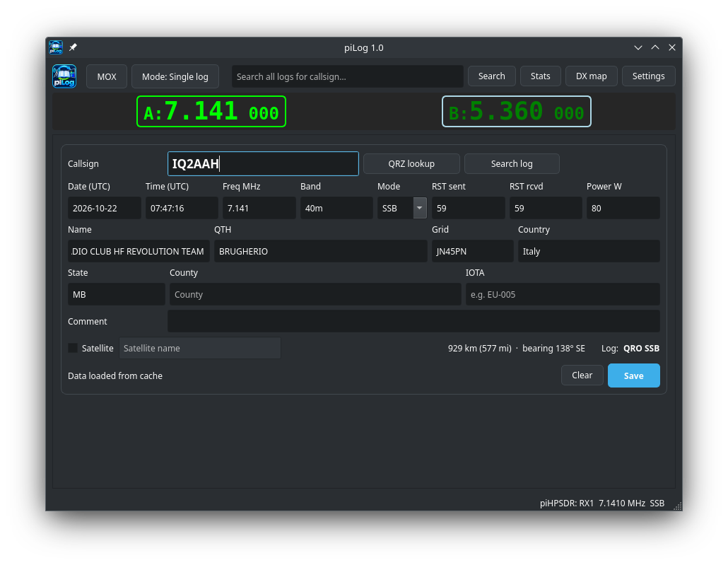This screenshot has width=728, height=565.
Task: Click the Freq MHz field 7.141
Action: pos(259,208)
